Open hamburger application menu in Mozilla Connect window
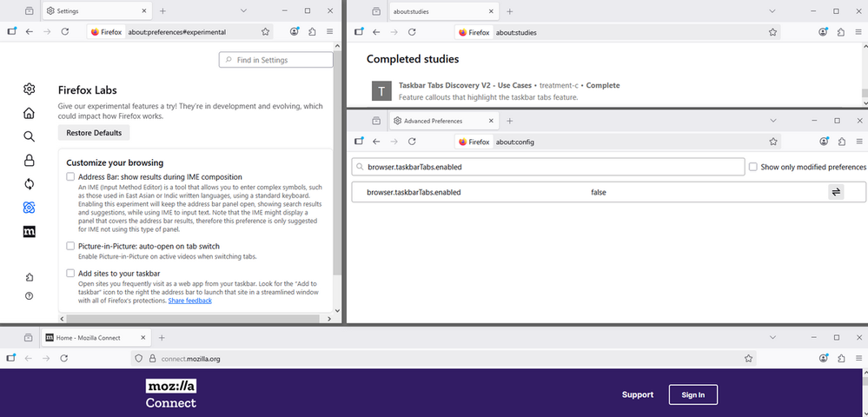The image size is (868, 417). tap(858, 358)
